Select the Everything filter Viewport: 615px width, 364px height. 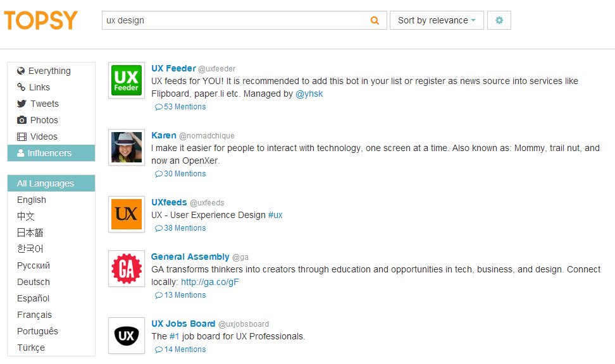tap(49, 71)
